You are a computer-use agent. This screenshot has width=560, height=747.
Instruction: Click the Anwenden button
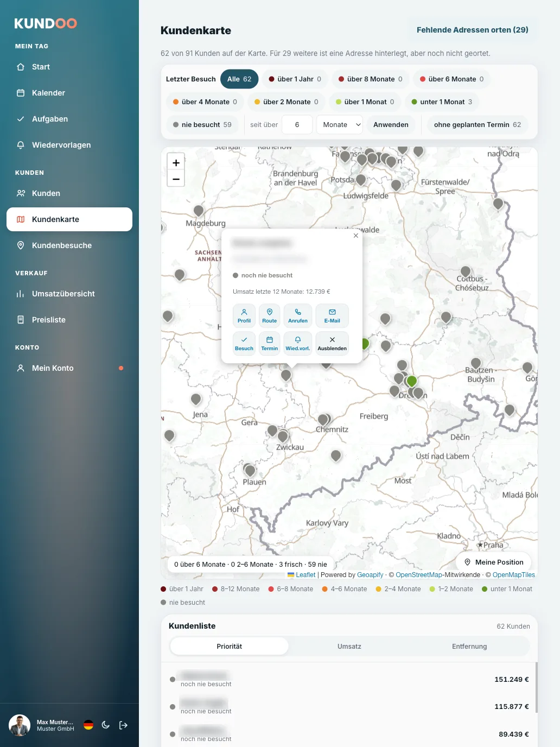[391, 125]
